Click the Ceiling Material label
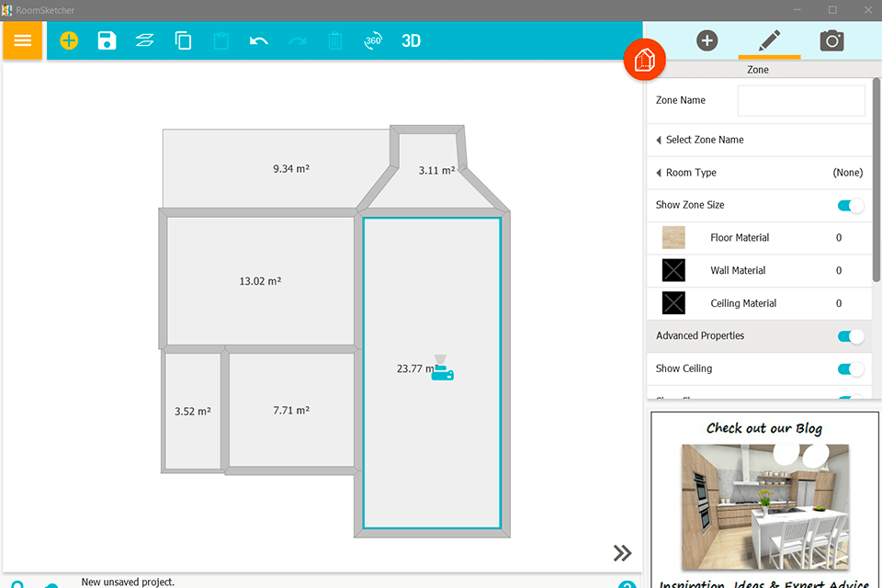The image size is (882, 588). click(743, 302)
